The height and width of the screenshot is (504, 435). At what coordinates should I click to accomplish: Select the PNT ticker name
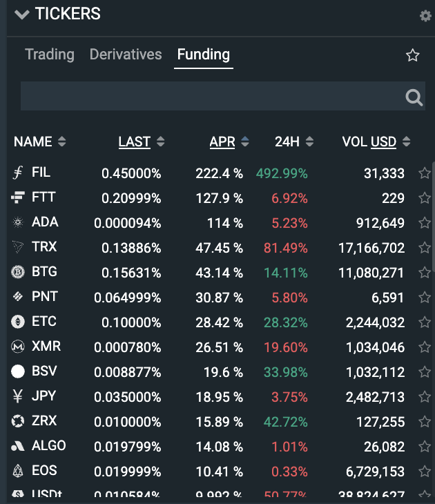pyautogui.click(x=45, y=296)
